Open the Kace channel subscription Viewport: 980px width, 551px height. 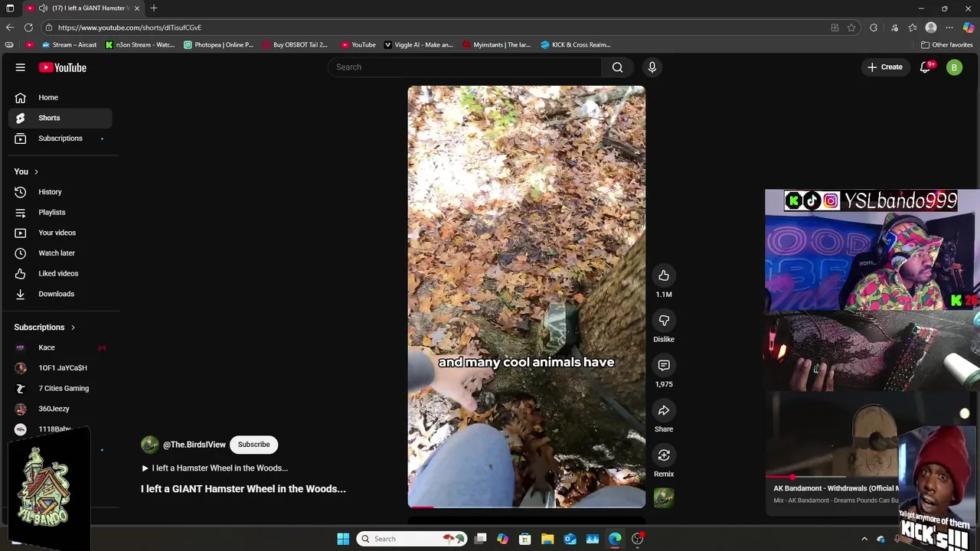coord(60,347)
